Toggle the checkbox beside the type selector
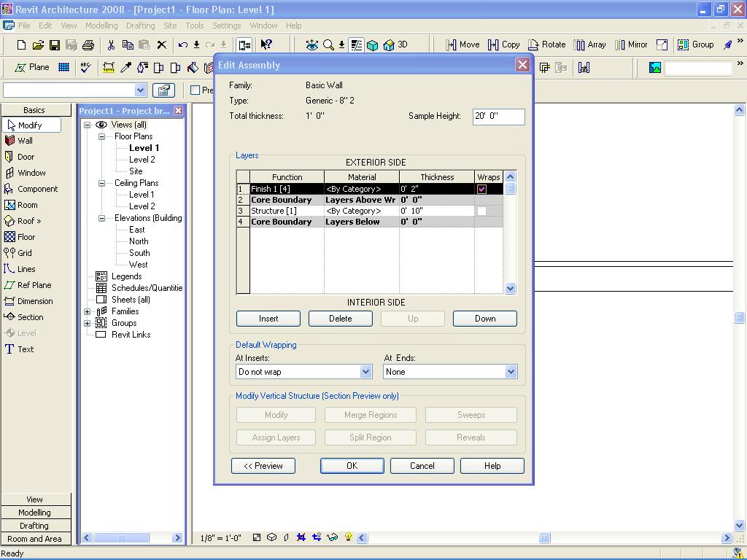The image size is (747, 560). 196,90
